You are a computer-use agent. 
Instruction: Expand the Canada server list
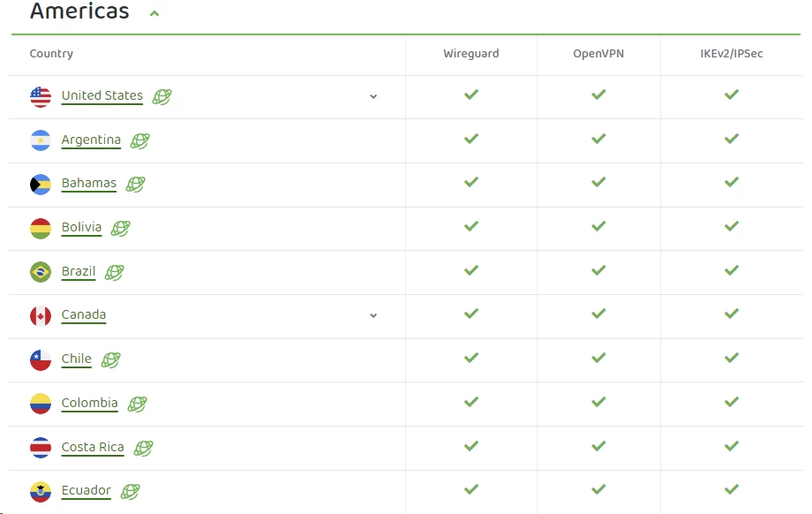[x=373, y=315]
